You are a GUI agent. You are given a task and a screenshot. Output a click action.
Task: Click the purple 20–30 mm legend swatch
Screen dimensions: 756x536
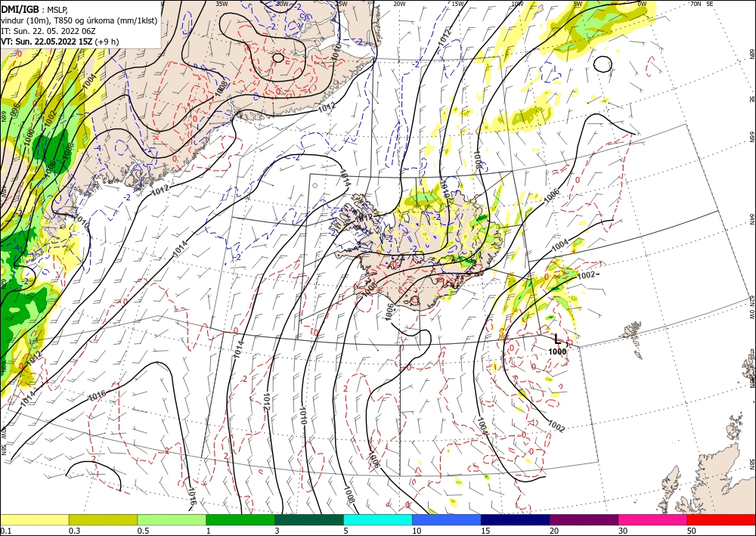coord(584,519)
